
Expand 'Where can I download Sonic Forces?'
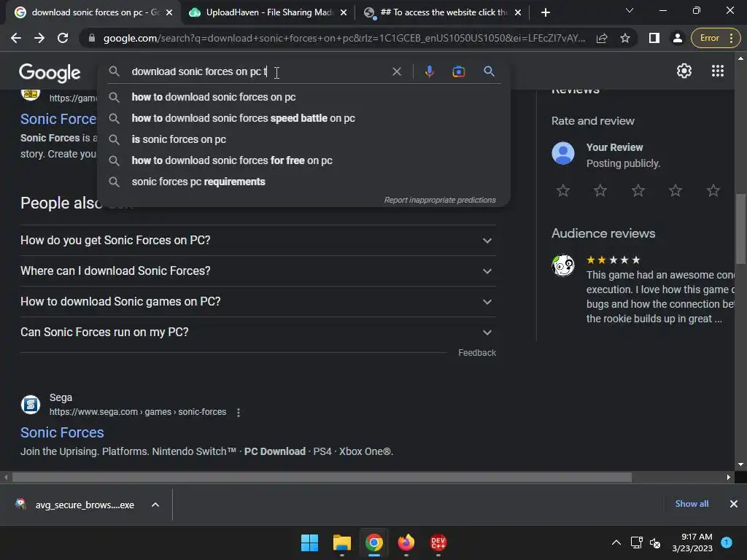coord(258,271)
